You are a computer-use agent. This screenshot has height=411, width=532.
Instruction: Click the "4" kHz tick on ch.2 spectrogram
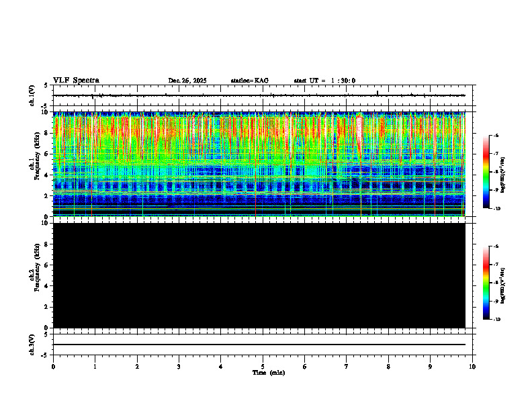click(47, 286)
